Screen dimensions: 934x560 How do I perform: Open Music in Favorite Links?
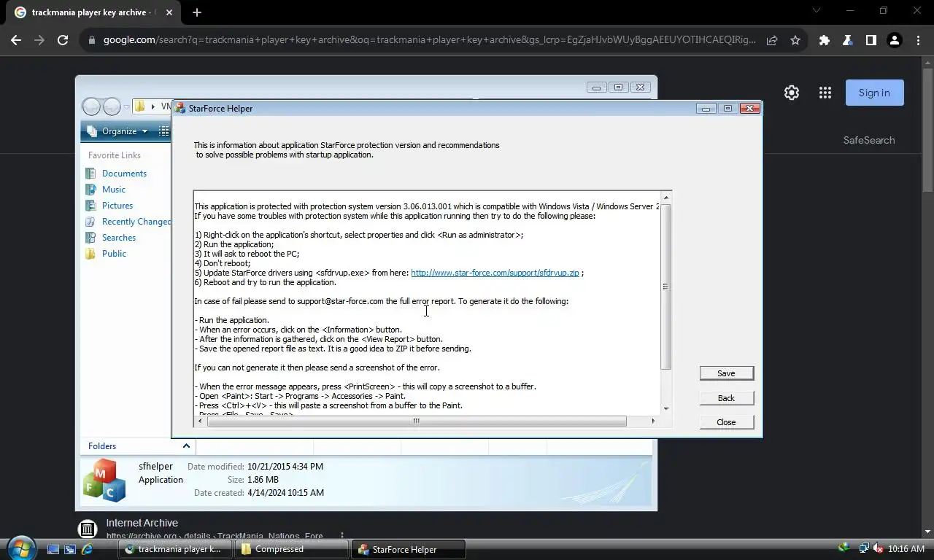(114, 190)
